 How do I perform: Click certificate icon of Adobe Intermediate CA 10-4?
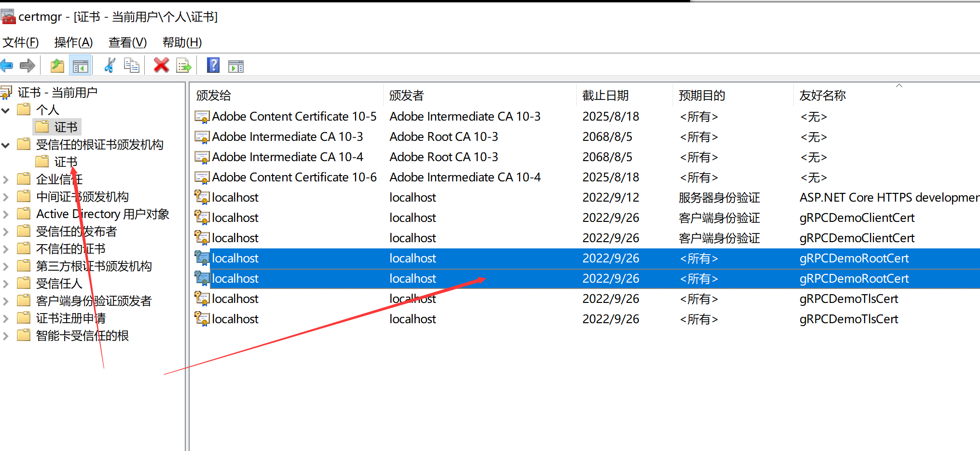[201, 157]
